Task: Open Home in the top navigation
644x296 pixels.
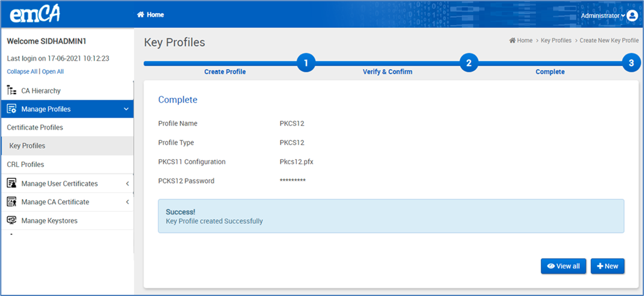Action: (x=150, y=14)
